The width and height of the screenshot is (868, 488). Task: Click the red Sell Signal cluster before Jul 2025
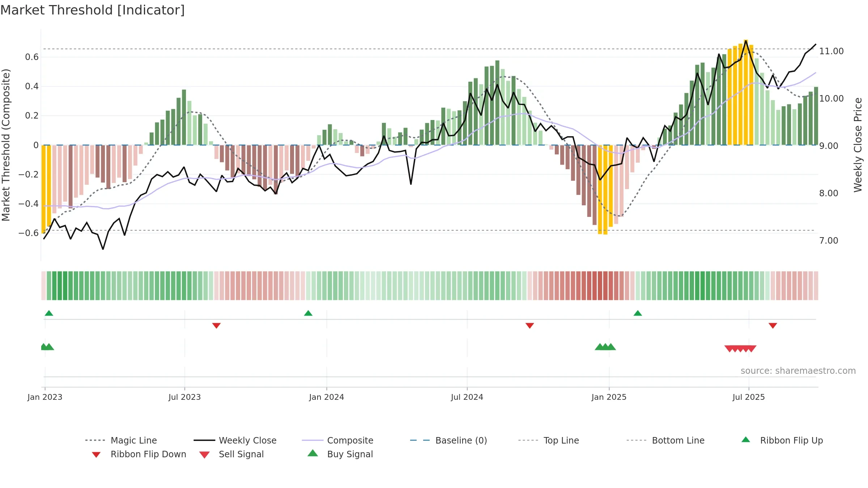pos(740,349)
